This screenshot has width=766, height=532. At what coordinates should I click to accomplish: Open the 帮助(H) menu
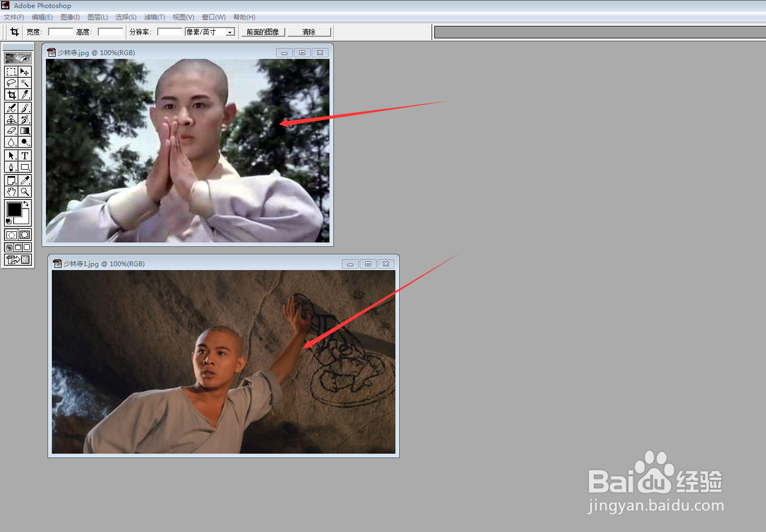tap(244, 17)
